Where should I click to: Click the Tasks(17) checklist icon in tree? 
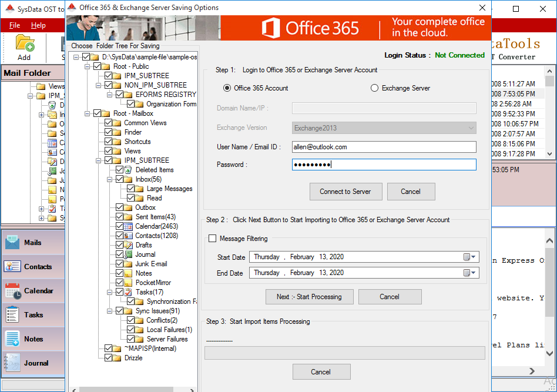click(128, 292)
